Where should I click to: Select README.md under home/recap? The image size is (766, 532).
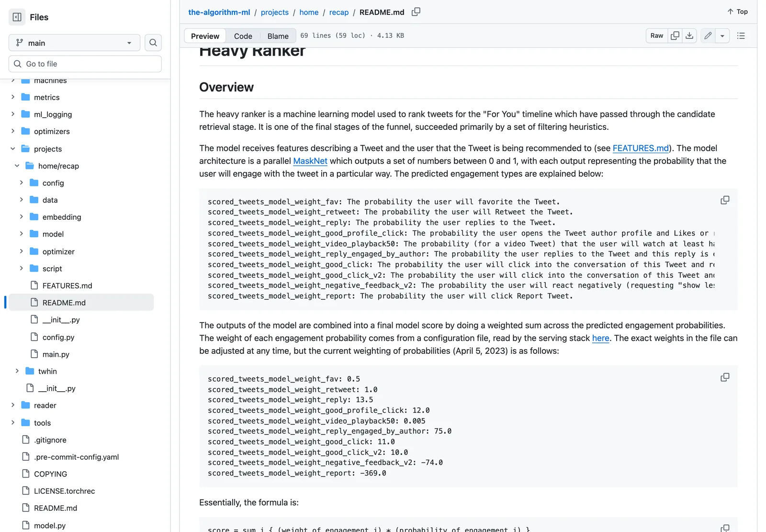click(81, 303)
